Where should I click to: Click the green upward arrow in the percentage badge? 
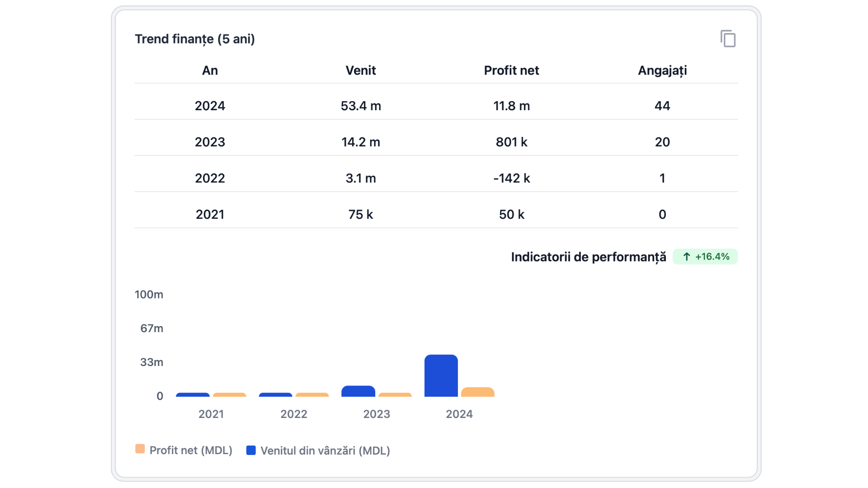(x=686, y=257)
